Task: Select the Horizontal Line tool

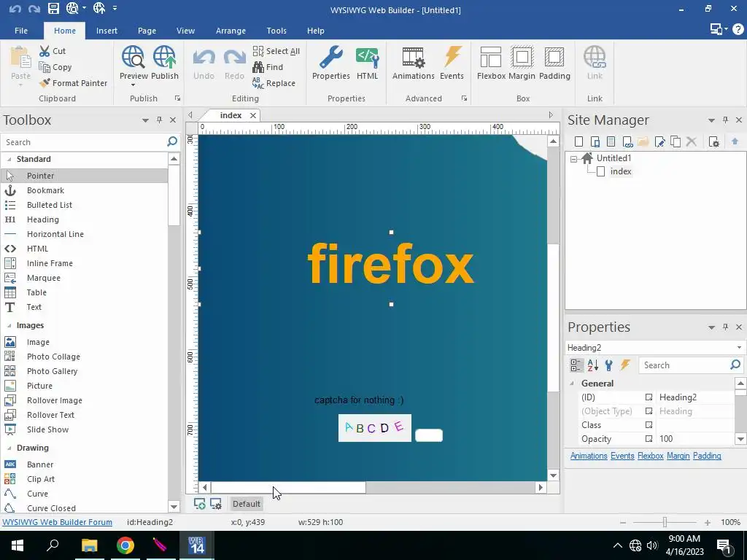Action: pos(85,234)
